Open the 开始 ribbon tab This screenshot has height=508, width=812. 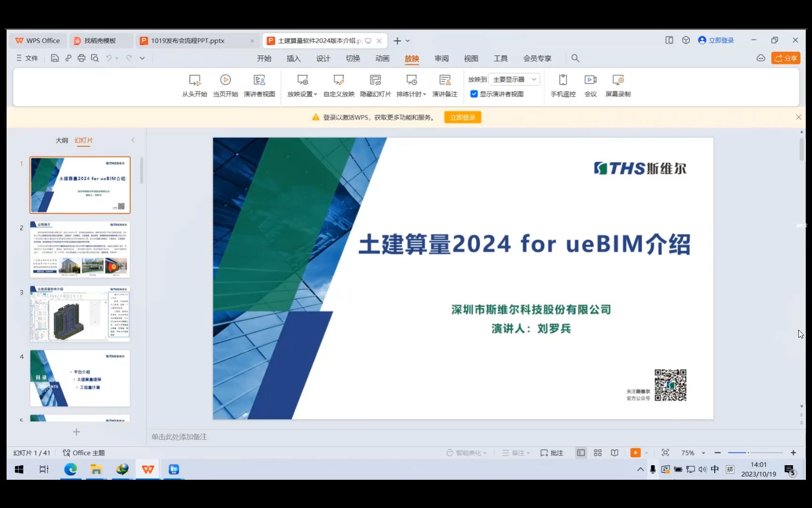click(x=264, y=58)
